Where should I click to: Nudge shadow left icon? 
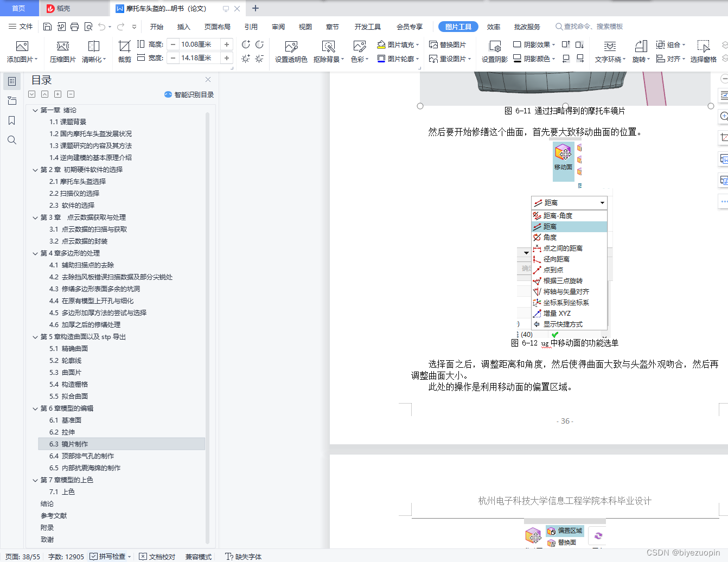566,59
